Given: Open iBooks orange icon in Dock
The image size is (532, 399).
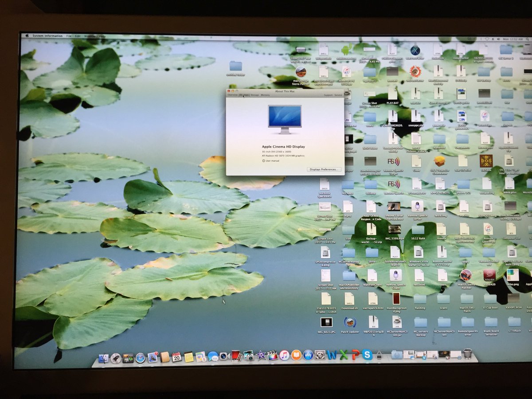Looking at the screenshot, I should [296, 355].
